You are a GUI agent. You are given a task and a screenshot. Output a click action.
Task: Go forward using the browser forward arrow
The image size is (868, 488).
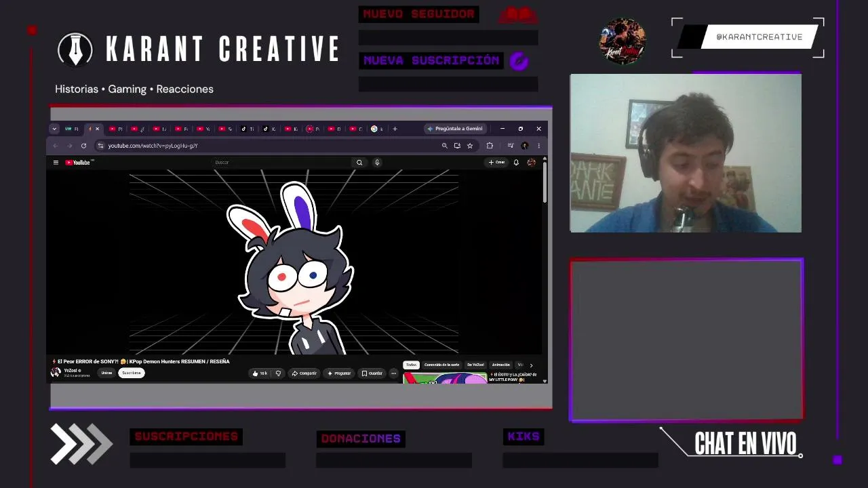click(x=69, y=146)
